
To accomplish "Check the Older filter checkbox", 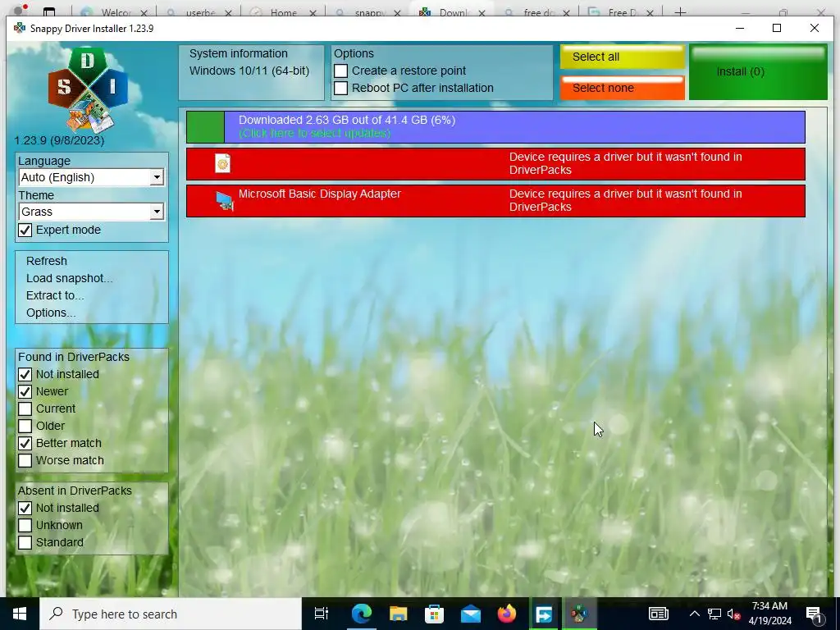I will 25,426.
